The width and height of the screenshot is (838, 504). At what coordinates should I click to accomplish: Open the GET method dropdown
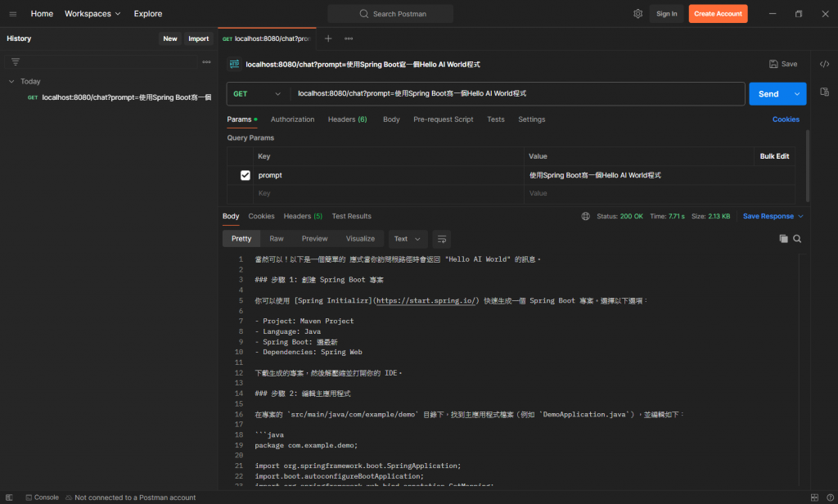tap(257, 94)
